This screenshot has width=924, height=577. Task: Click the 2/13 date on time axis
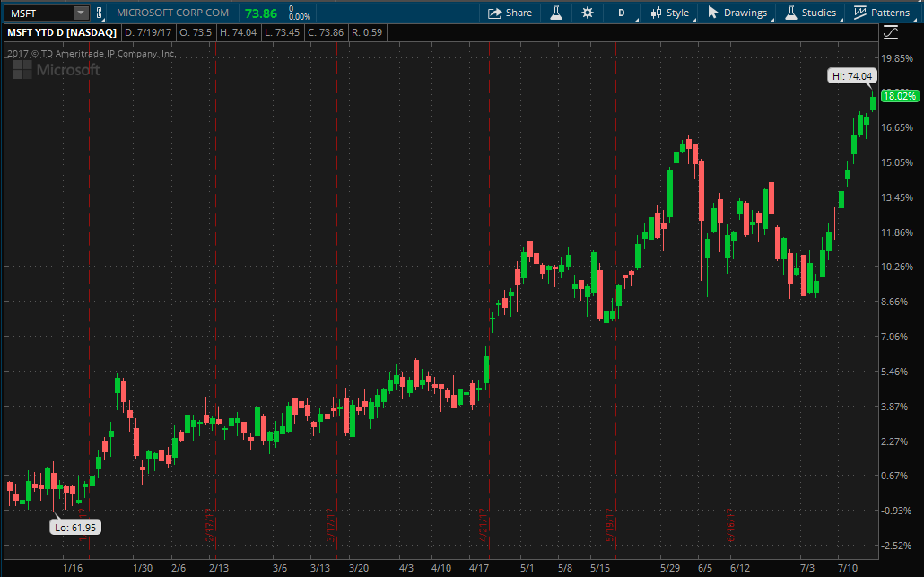point(219,568)
